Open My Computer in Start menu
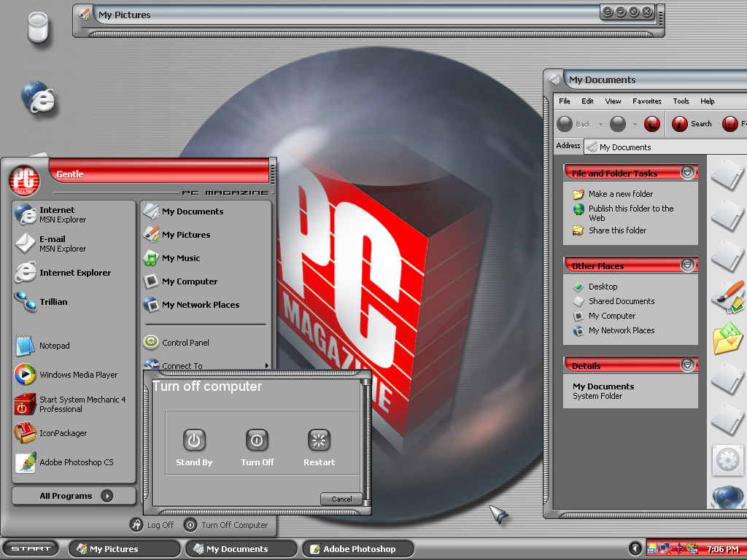747x560 pixels. tap(206, 281)
